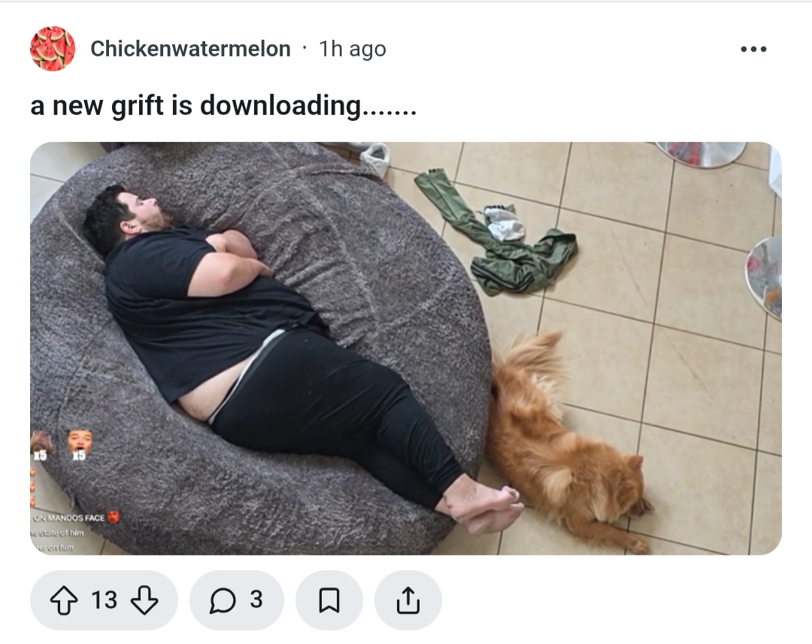Image resolution: width=812 pixels, height=644 pixels.
Task: Click the vote count showing 13
Action: tap(104, 600)
